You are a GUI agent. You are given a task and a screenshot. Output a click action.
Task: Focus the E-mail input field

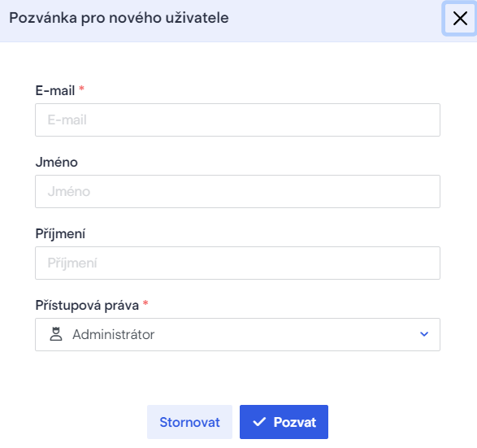click(237, 120)
